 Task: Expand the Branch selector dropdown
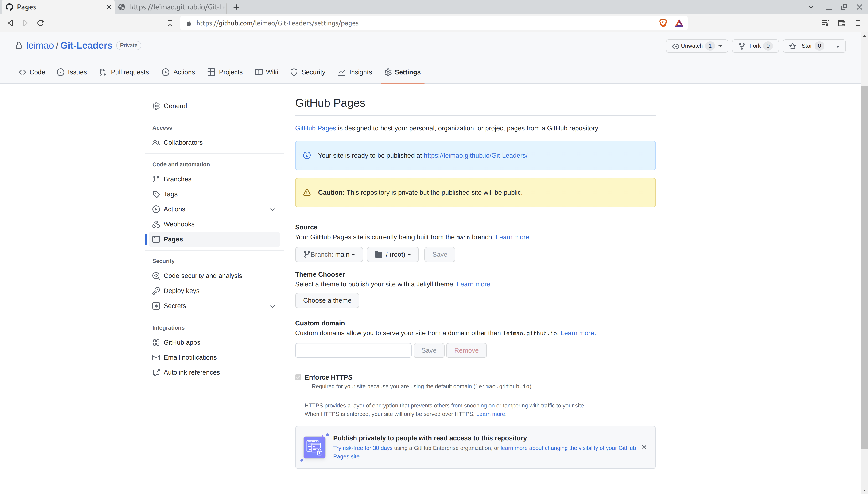pos(329,254)
